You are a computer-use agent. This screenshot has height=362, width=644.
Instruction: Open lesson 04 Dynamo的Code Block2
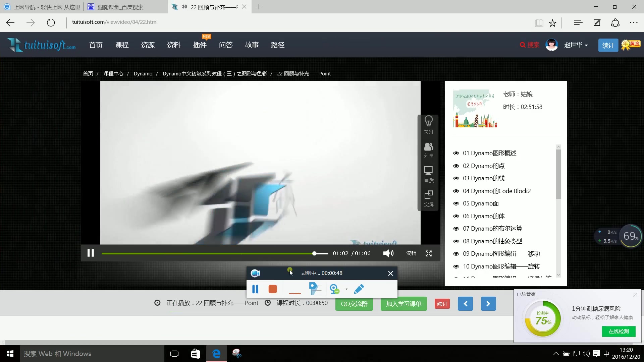pos(497,191)
